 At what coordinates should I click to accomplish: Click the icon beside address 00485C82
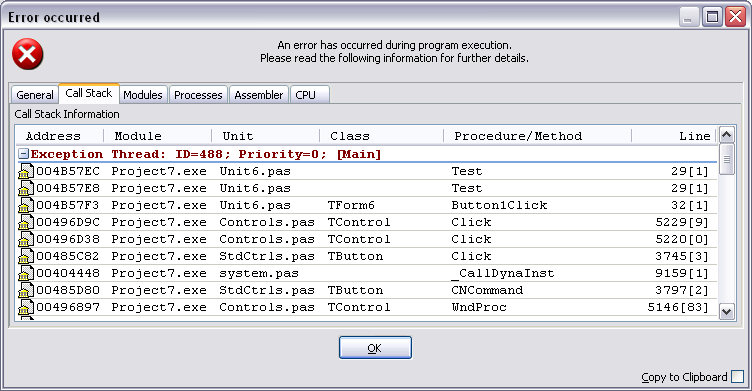tap(26, 256)
